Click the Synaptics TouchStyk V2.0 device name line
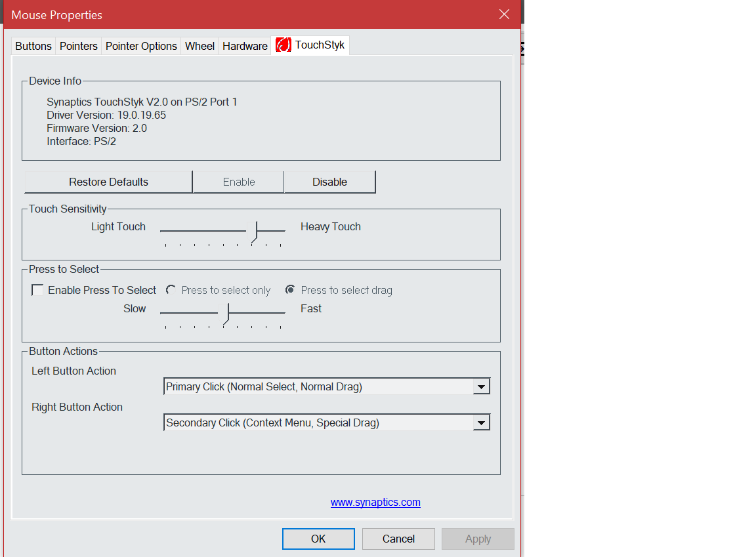 coord(142,102)
